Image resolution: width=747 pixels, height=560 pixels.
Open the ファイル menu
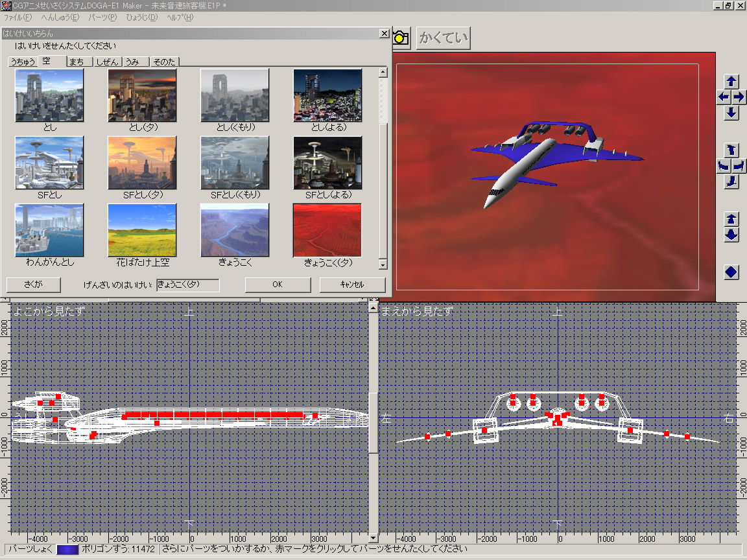click(18, 17)
